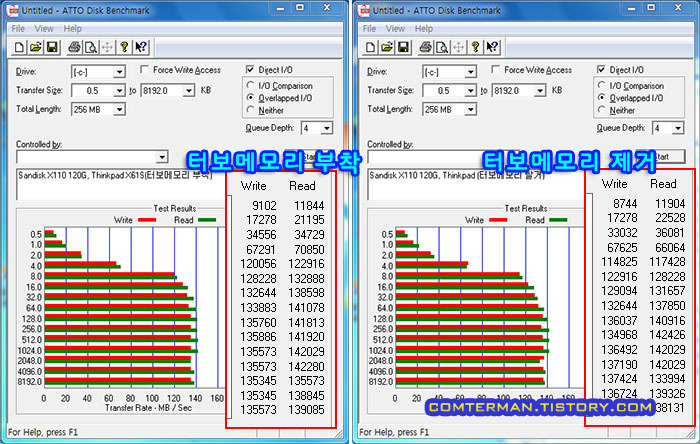Open Help menu in right window

pyautogui.click(x=424, y=29)
